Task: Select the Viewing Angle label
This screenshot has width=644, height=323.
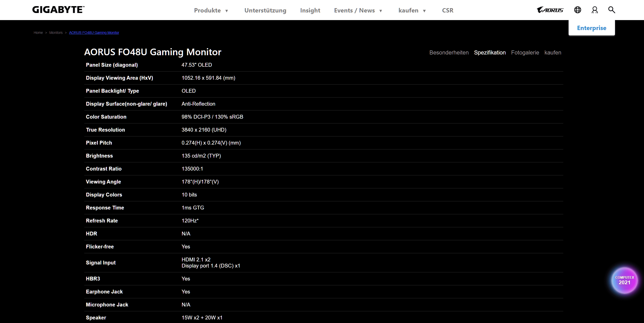Action: [103, 182]
